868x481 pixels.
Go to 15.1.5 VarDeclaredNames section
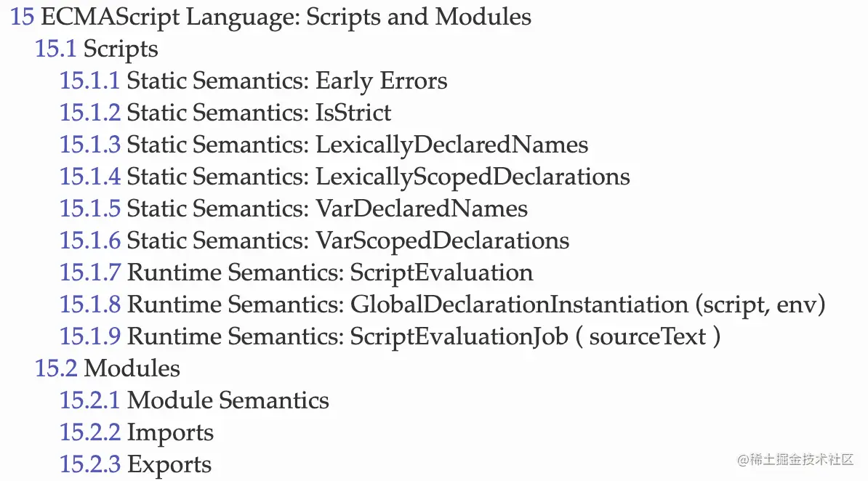tap(294, 209)
